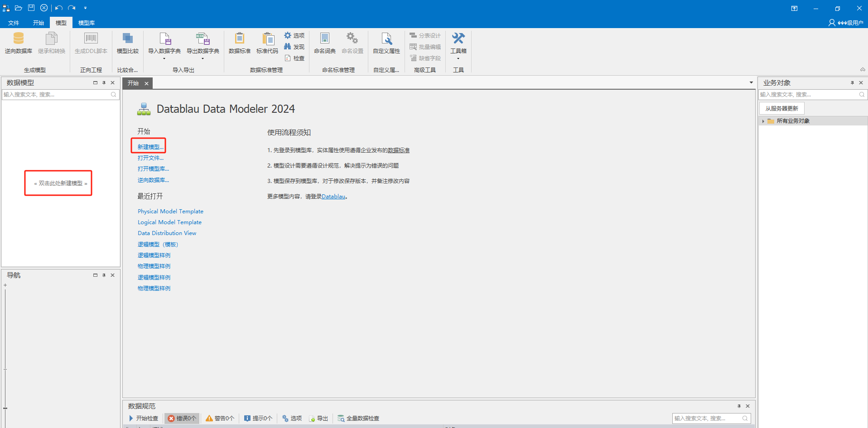Screen dimensions: 868x428
Task: Click the 打开模型库... link
Action: point(153,169)
